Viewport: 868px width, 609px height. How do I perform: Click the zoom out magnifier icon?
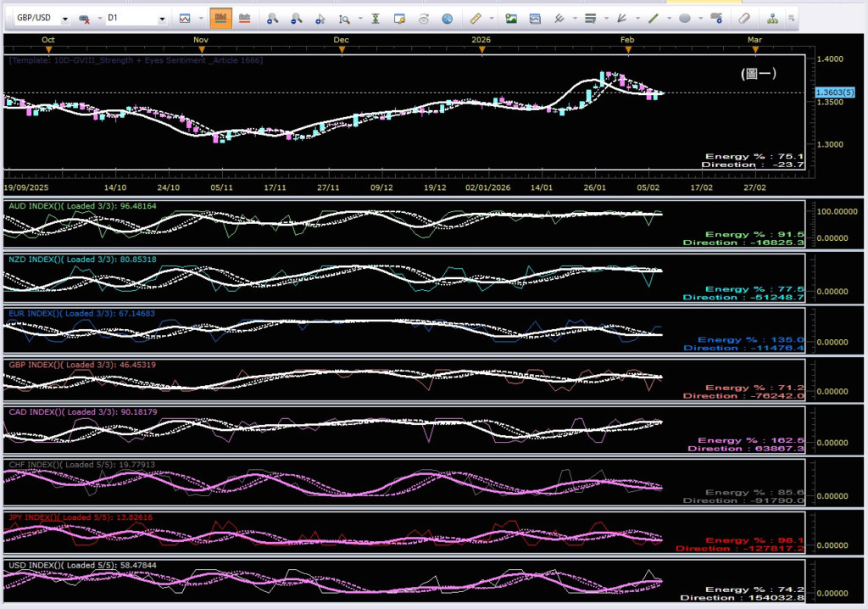[x=296, y=18]
